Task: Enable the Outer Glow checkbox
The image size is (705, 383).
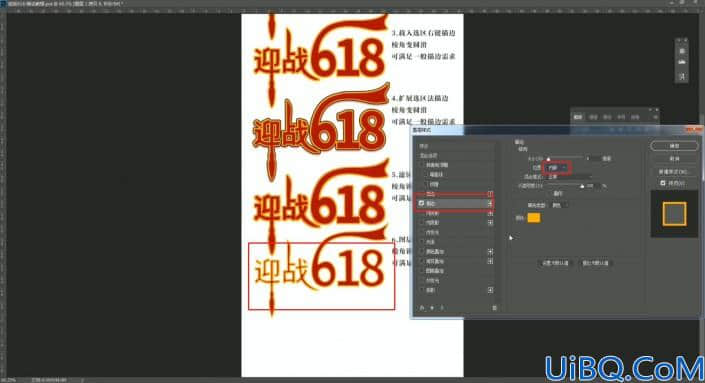Action: pyautogui.click(x=422, y=281)
